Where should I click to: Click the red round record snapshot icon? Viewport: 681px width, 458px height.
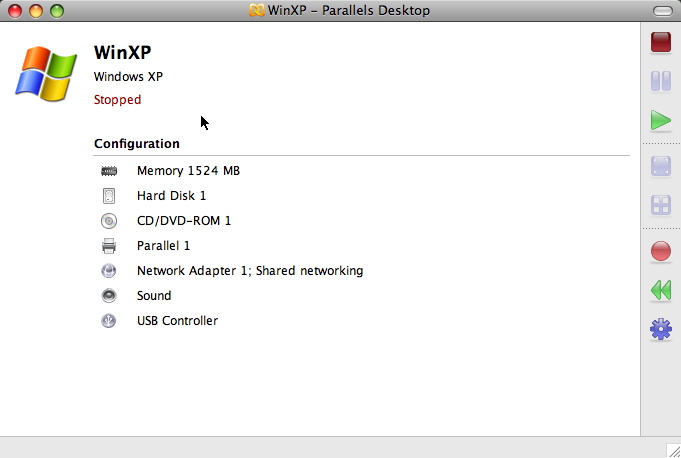pos(661,251)
